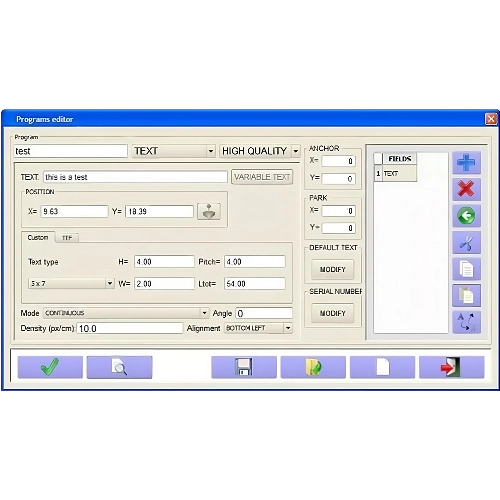Screen dimensions: 500x500
Task: Switch to the TTF tab
Action: [67, 238]
